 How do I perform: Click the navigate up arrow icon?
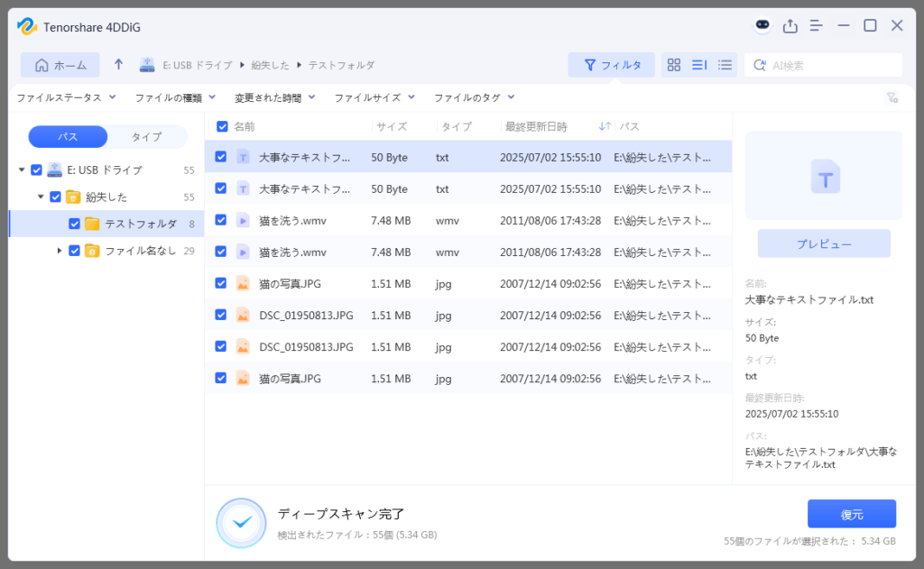tap(117, 64)
